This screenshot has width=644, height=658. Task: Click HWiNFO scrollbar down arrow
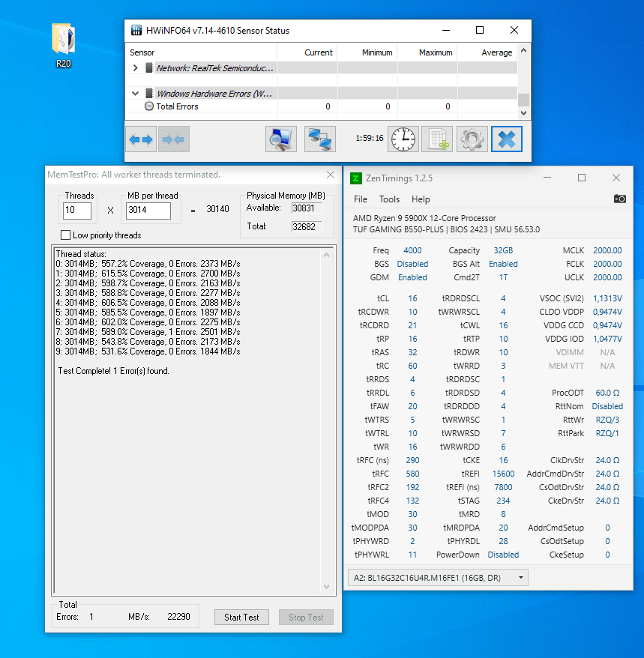[x=523, y=112]
